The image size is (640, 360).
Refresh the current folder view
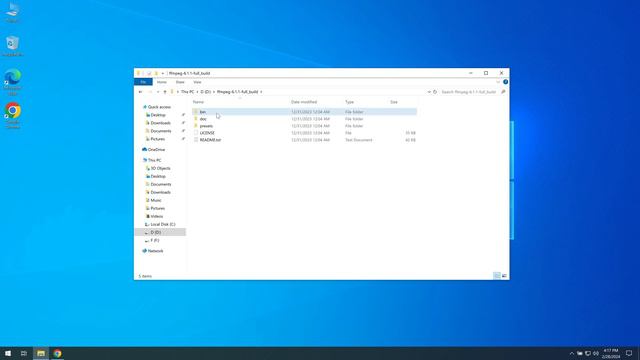[x=435, y=92]
